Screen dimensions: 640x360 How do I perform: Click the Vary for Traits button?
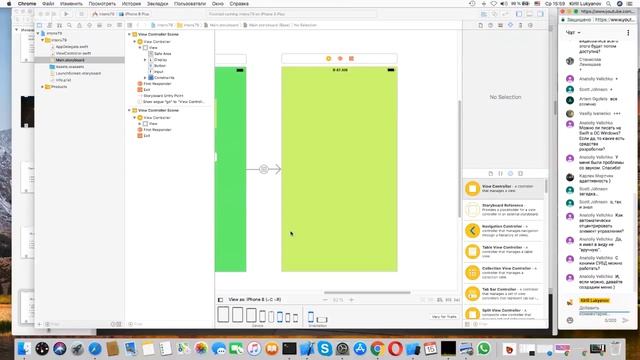coord(444,317)
